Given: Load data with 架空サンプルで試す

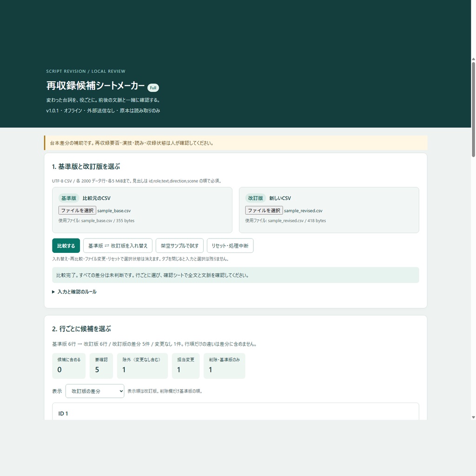Looking at the screenshot, I should pos(179,245).
